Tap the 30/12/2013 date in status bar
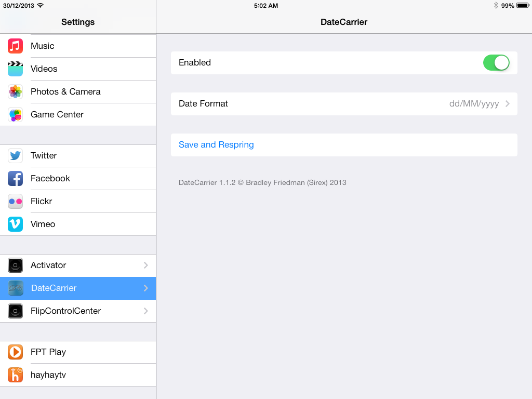This screenshot has width=532, height=399. 19,6
